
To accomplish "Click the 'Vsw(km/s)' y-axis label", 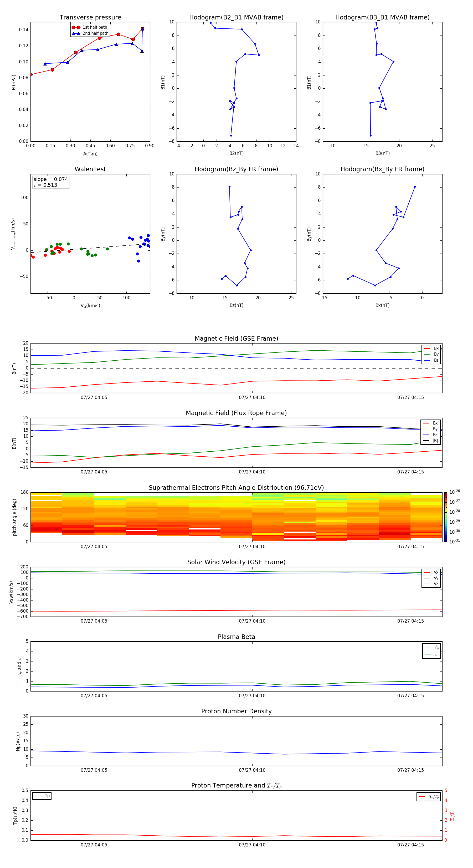I will tap(11, 592).
